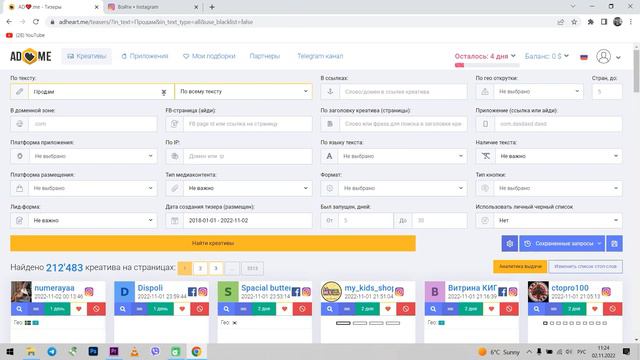Open the По всему тексту dropdown

click(243, 91)
